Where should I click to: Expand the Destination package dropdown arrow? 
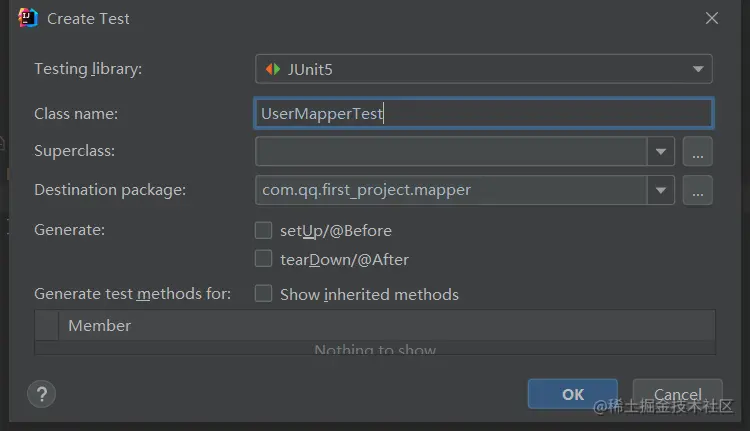661,190
